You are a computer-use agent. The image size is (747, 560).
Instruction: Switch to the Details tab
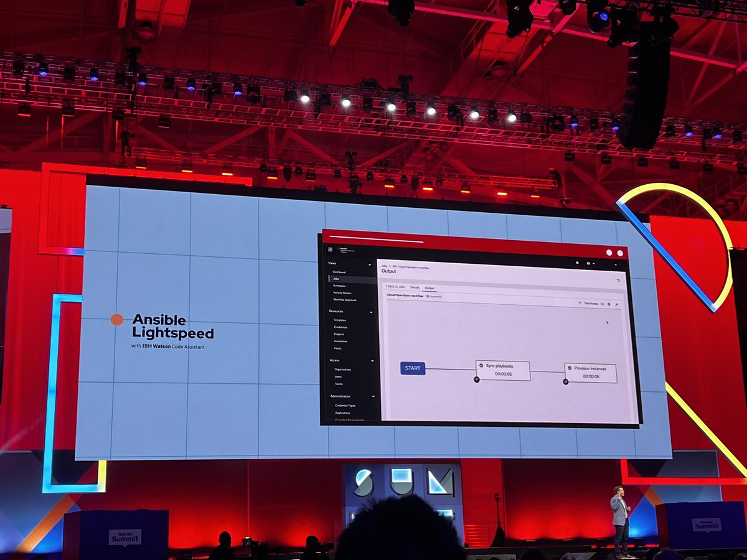415,287
